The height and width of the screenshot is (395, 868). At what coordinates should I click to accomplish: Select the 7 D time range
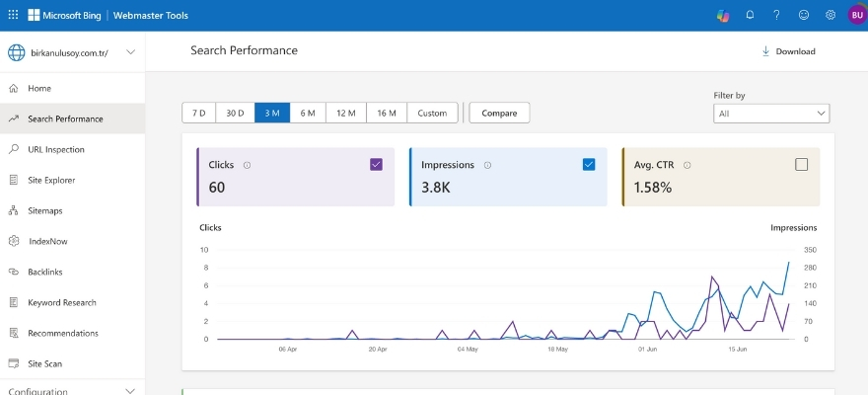(x=198, y=113)
